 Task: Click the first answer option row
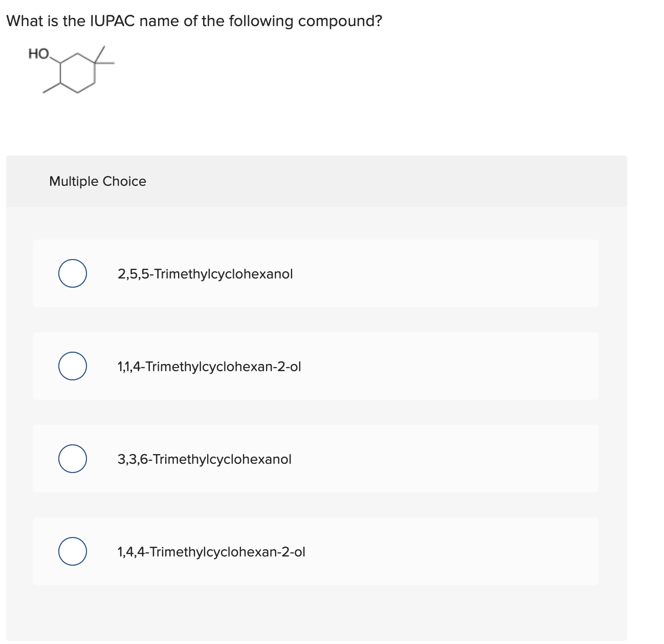[x=315, y=273]
